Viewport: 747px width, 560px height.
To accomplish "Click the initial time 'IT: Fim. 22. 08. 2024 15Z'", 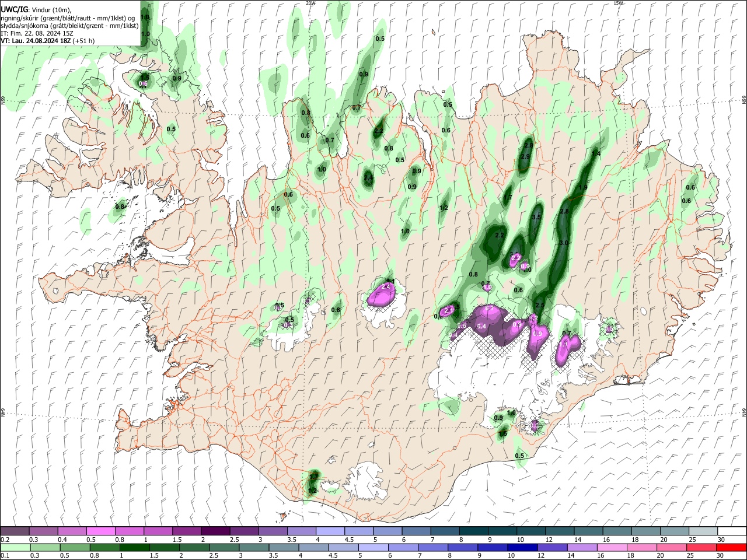I will [37, 33].
